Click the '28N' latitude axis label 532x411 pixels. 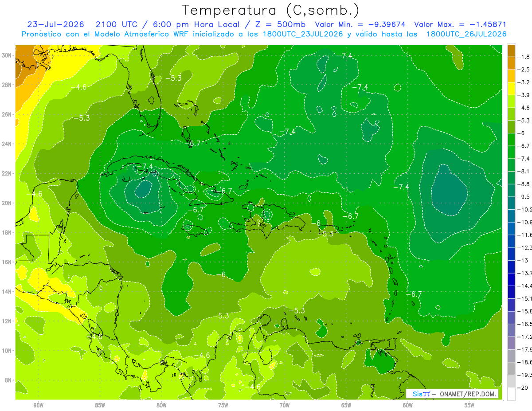(8, 85)
